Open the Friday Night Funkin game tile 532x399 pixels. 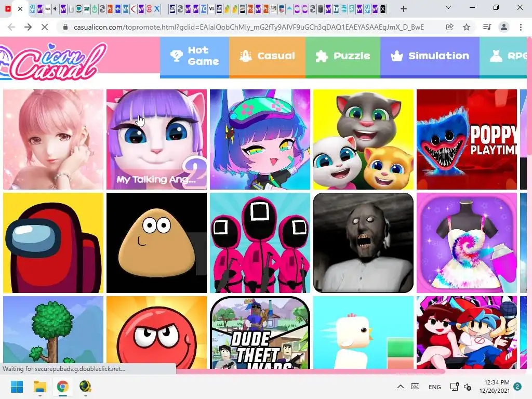467,332
